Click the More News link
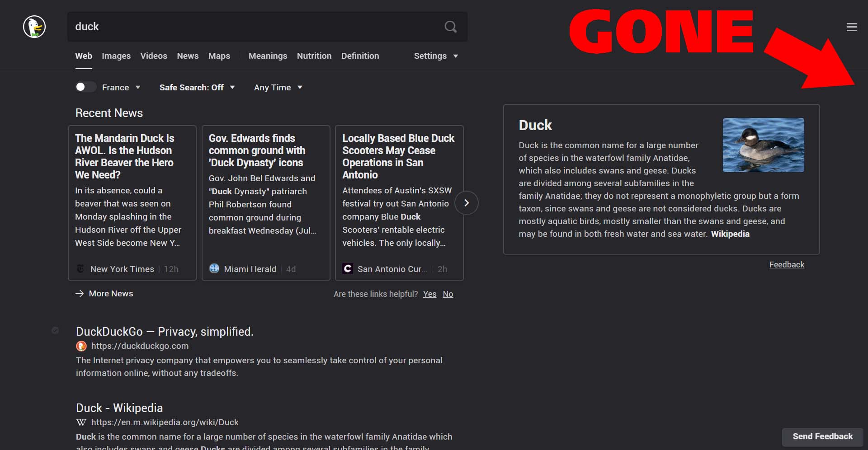Screen dimensions: 868x450 point(111,294)
